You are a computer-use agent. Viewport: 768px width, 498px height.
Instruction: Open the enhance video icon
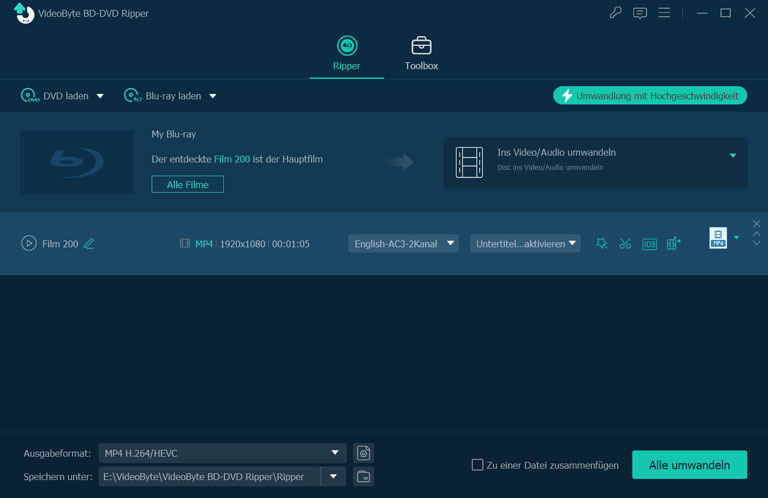673,243
